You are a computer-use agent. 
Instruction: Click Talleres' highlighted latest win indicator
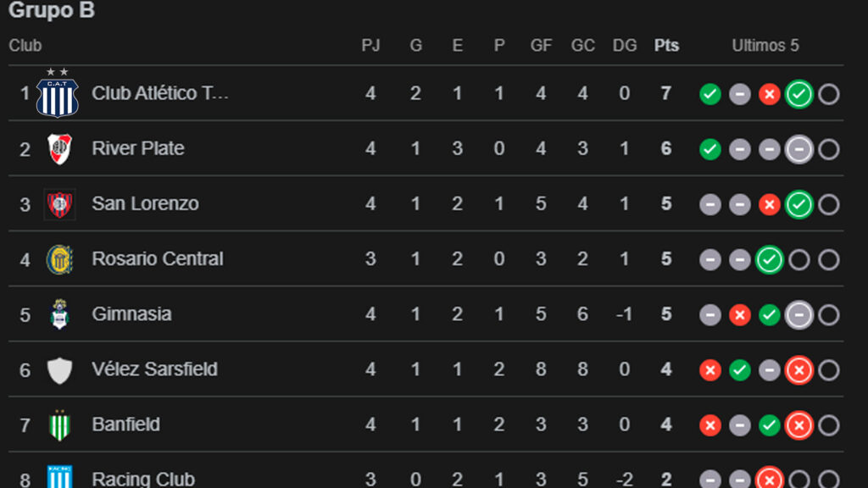click(x=798, y=94)
